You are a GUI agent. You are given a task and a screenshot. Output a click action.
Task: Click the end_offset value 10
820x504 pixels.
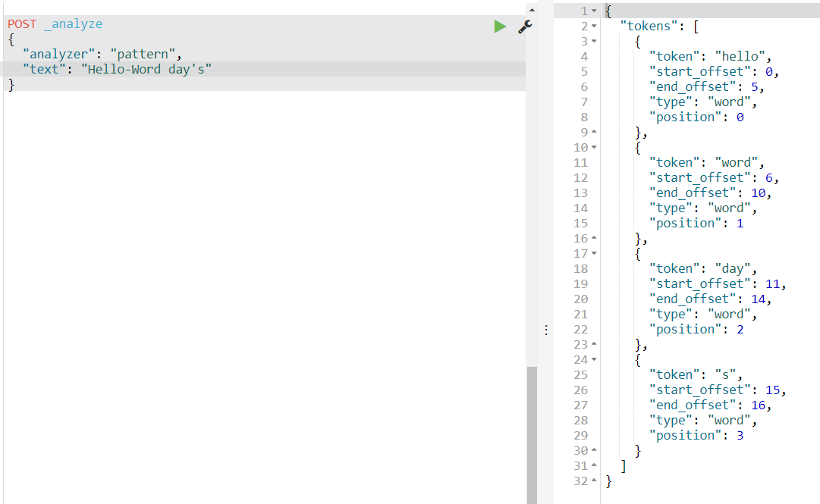[x=759, y=193]
